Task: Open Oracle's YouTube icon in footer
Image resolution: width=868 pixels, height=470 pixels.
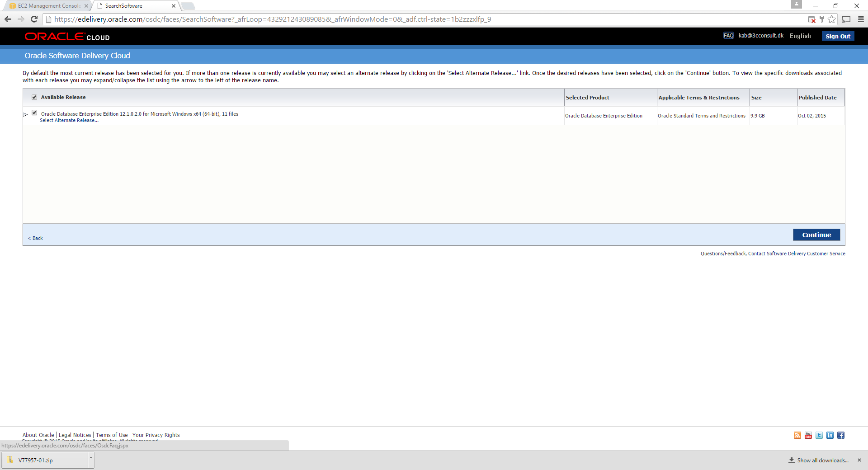Action: (x=808, y=435)
